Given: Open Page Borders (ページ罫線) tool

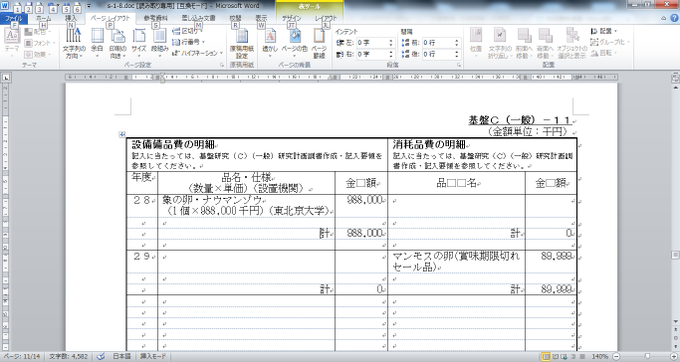Looking at the screenshot, I should (319, 43).
